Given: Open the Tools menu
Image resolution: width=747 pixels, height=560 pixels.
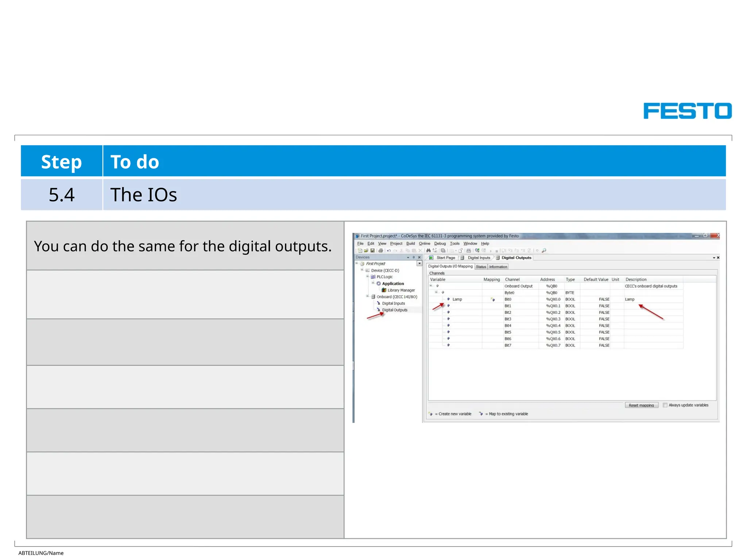Looking at the screenshot, I should point(455,244).
